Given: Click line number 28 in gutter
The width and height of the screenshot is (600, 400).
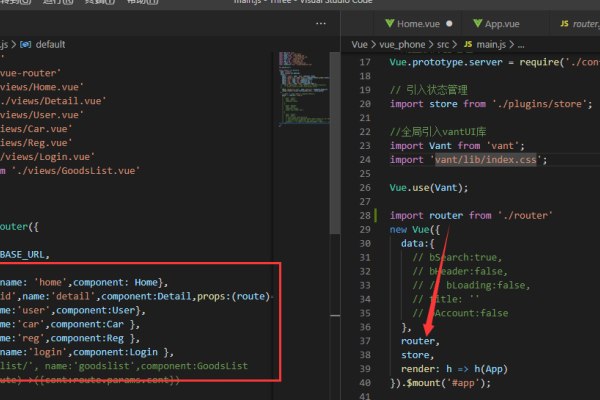Looking at the screenshot, I should (x=365, y=216).
